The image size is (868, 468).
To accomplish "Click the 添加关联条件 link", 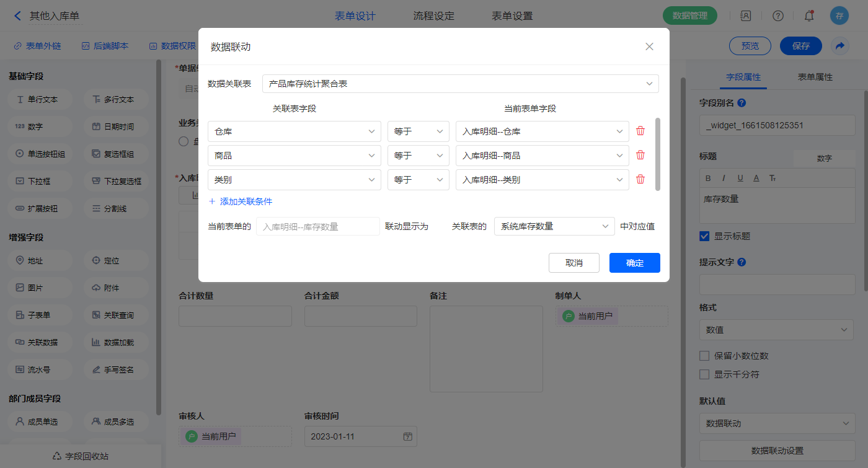I will point(240,201).
